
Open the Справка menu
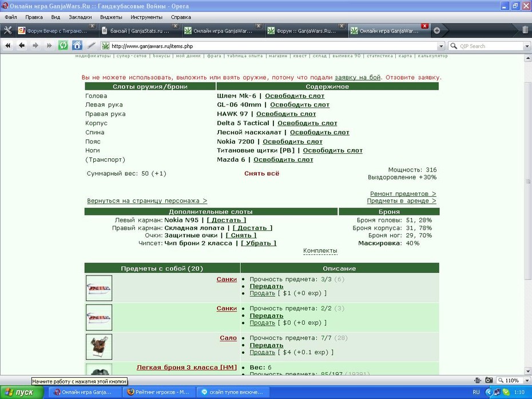(x=181, y=17)
